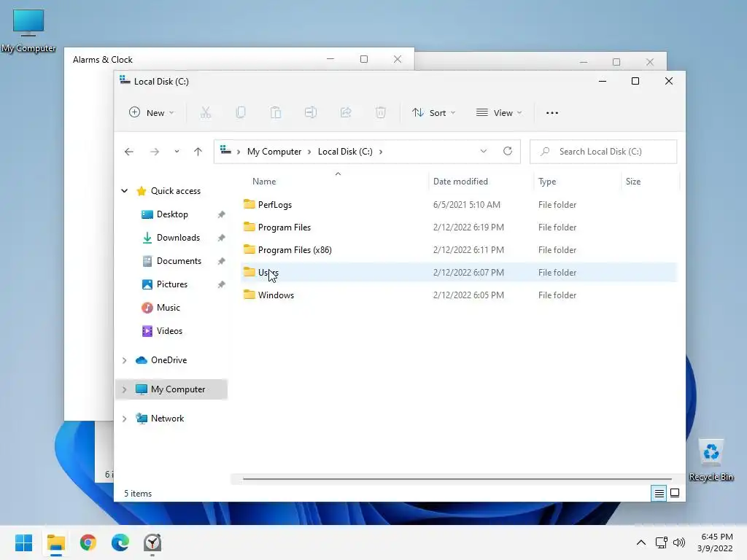Open Pictures in Quick access

pos(172,284)
